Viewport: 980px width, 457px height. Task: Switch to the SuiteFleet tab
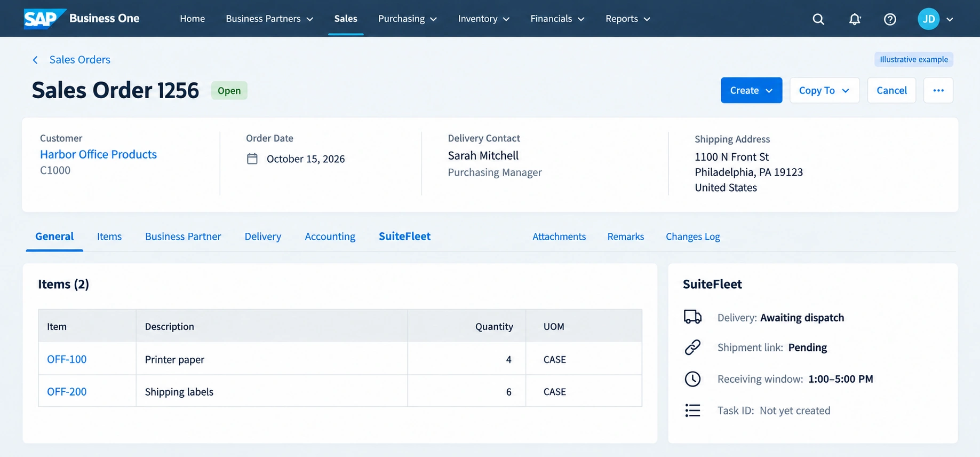404,237
